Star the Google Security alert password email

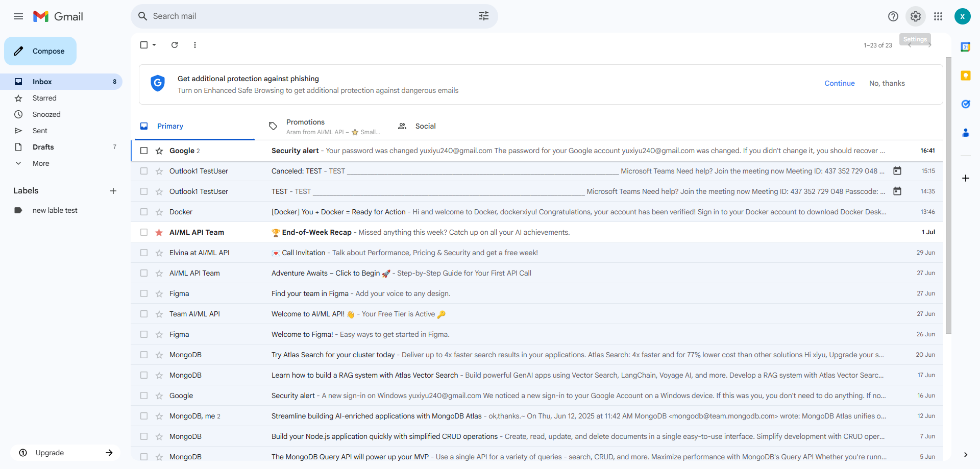coord(159,151)
